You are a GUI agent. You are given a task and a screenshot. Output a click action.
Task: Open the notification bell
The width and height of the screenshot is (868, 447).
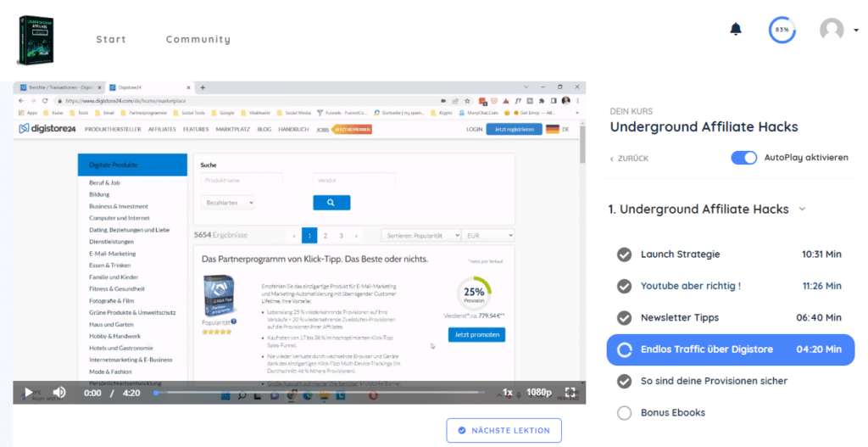tap(735, 29)
